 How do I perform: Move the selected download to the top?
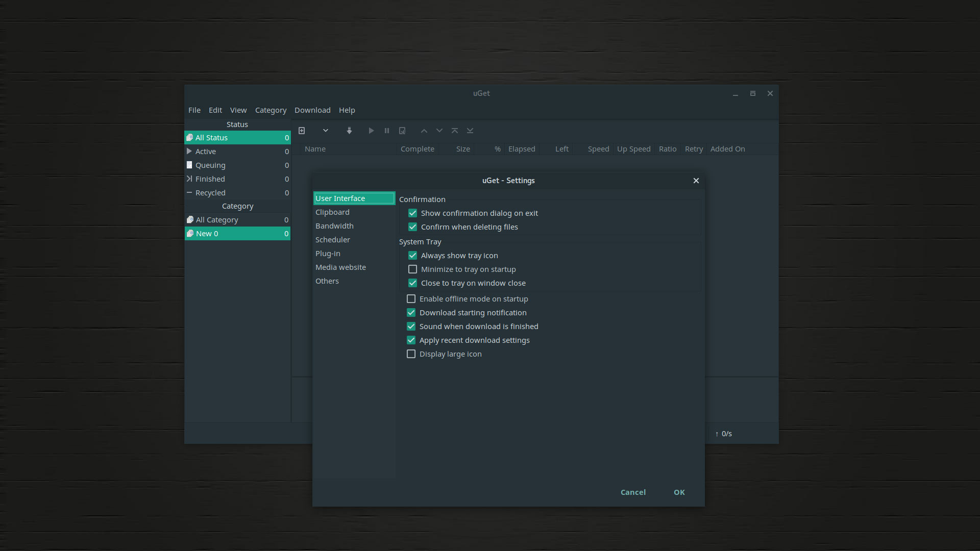point(454,131)
